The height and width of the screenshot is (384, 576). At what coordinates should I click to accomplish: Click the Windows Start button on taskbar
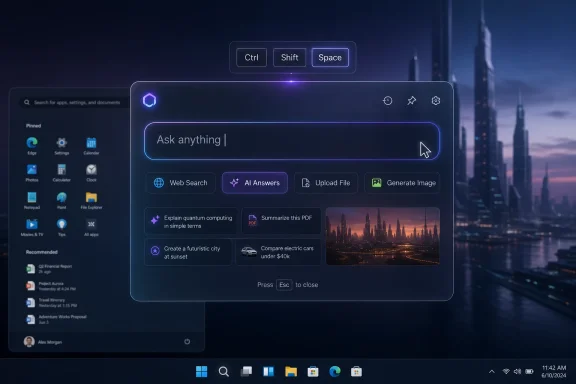point(201,372)
